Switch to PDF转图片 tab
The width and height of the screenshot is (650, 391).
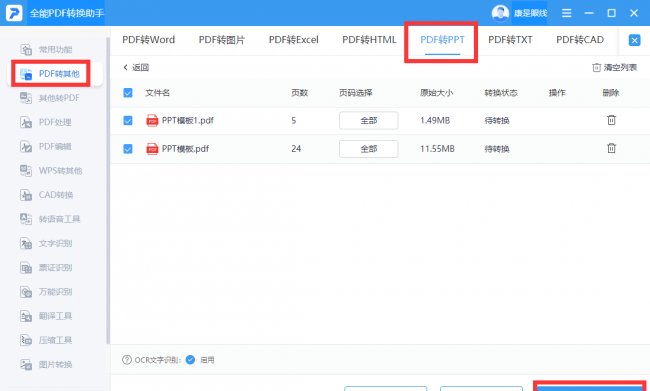click(x=222, y=40)
